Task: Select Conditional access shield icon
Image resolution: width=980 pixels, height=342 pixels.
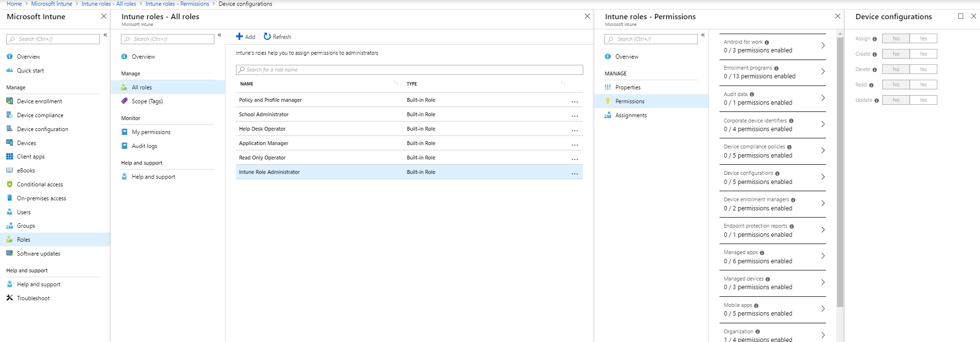Action: click(x=10, y=184)
